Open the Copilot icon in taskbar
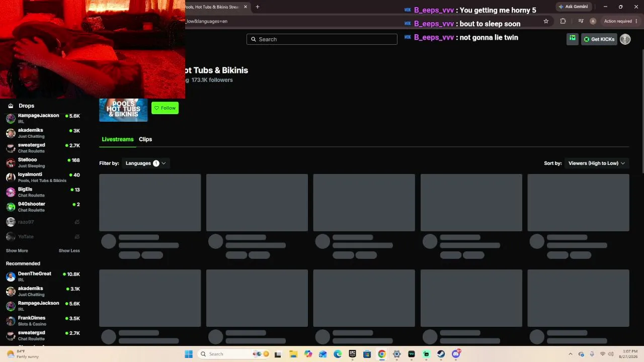Image resolution: width=644 pixels, height=362 pixels. 308,354
